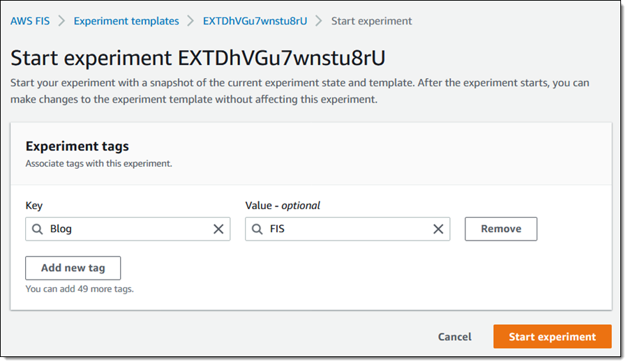This screenshot has width=628, height=364.
Task: Click the breadcrumb chevron after Experiment templates
Action: 190,21
